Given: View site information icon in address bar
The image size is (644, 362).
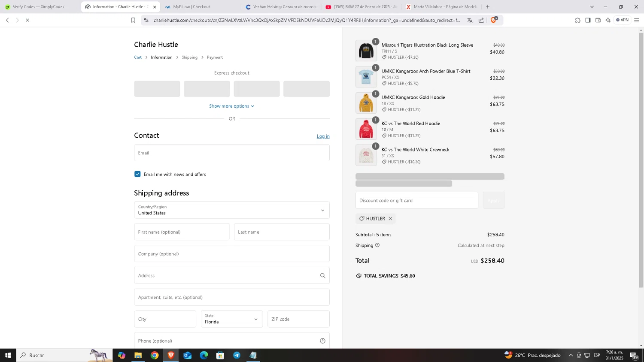Looking at the screenshot, I should [x=146, y=20].
